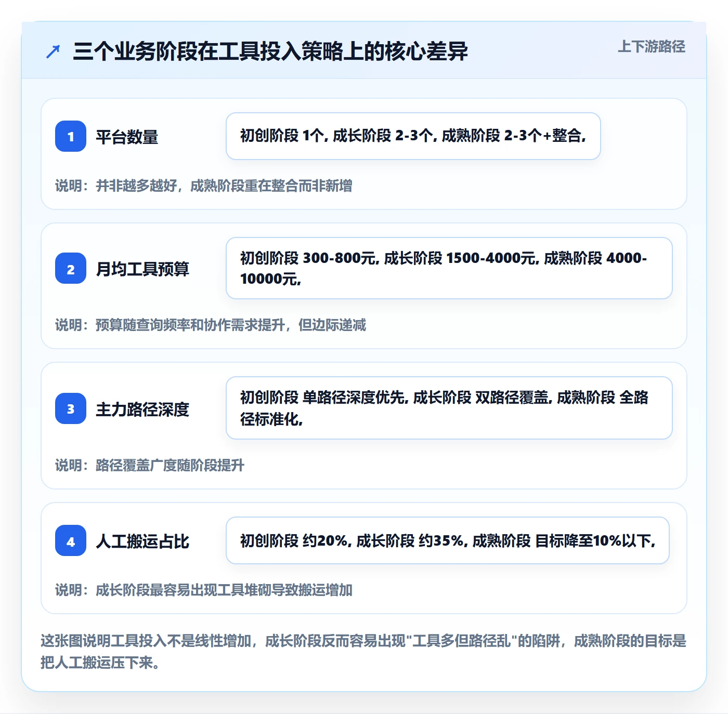Screen dimensions: 728x714
Task: Click the note 预算随查询频率和协作需求提升，但边际递减
Action: point(211,325)
